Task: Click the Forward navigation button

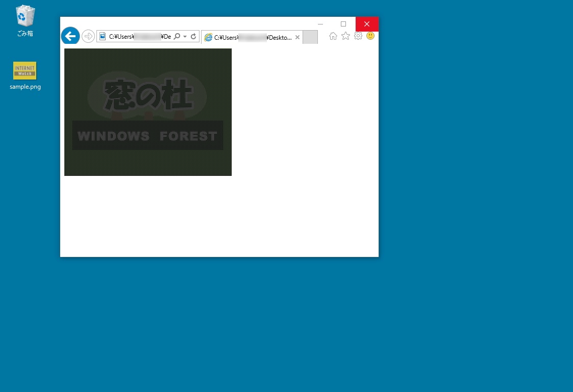Action: (x=88, y=36)
